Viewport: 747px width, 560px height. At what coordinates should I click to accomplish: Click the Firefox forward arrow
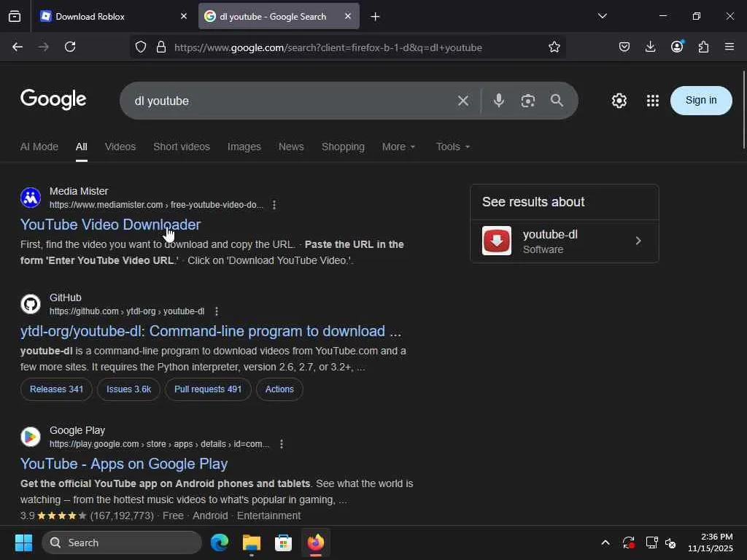43,47
